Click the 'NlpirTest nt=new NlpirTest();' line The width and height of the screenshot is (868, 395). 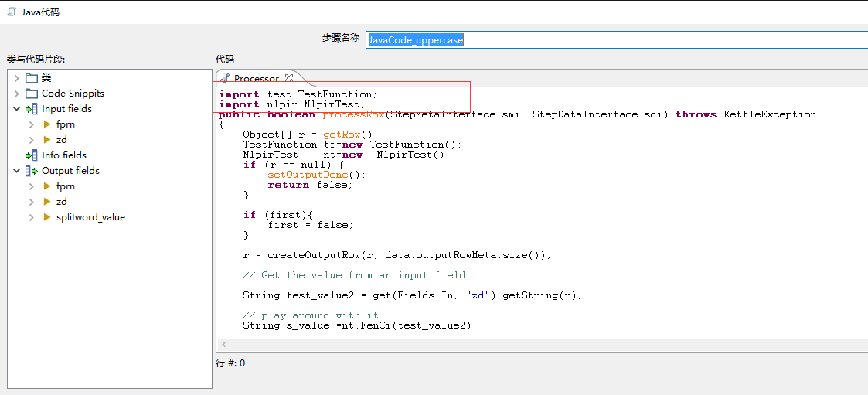tap(346, 155)
